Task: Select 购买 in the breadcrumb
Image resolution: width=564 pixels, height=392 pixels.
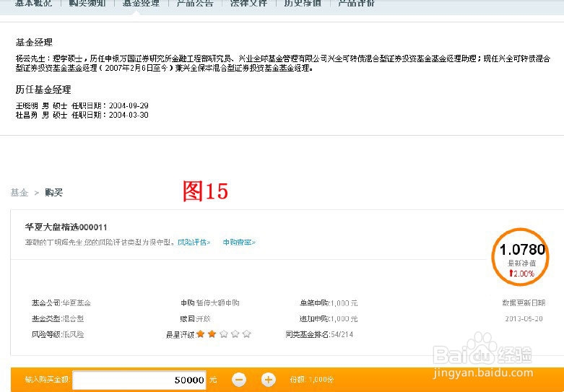Action: point(54,193)
